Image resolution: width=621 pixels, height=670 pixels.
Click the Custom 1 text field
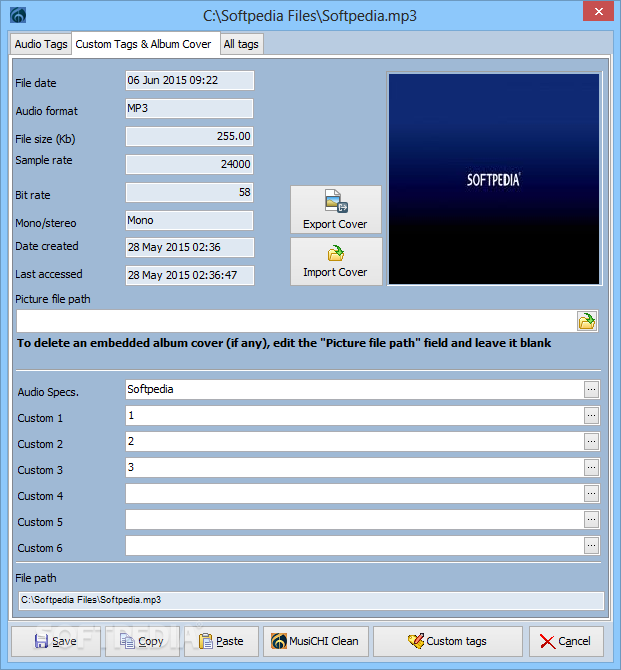point(355,416)
